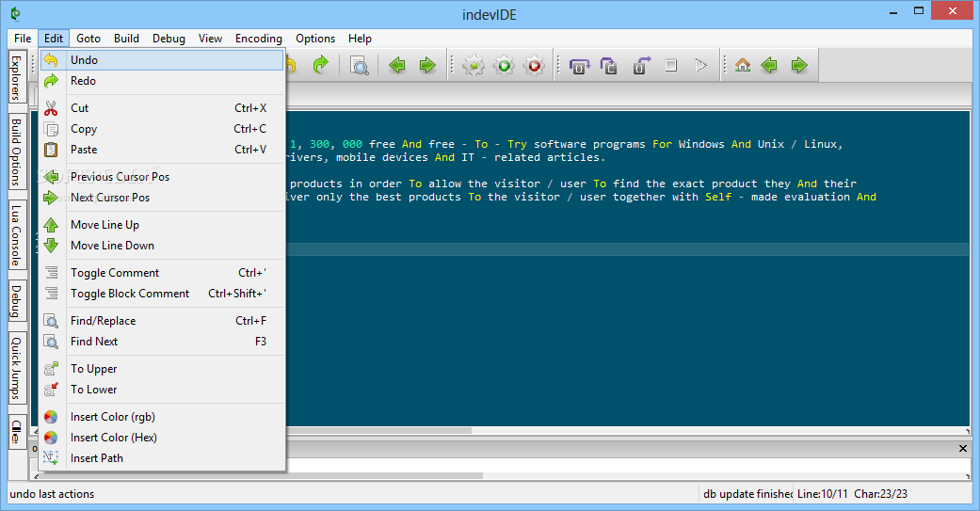
Task: Open the Lua Console side tab
Action: coord(17,235)
